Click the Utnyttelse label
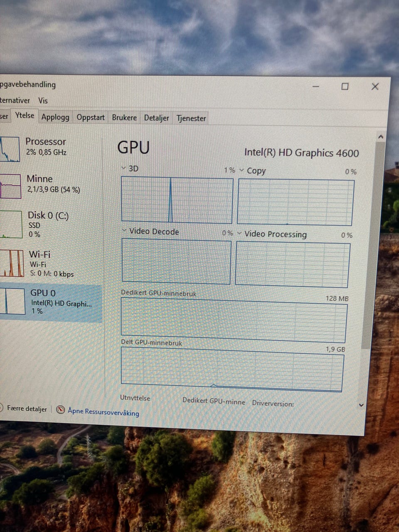 pos(135,398)
